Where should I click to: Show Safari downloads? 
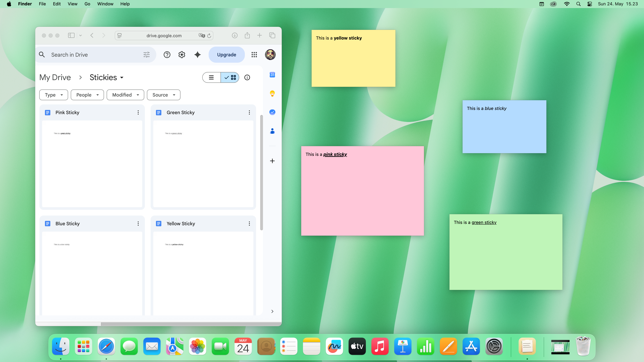(x=234, y=36)
